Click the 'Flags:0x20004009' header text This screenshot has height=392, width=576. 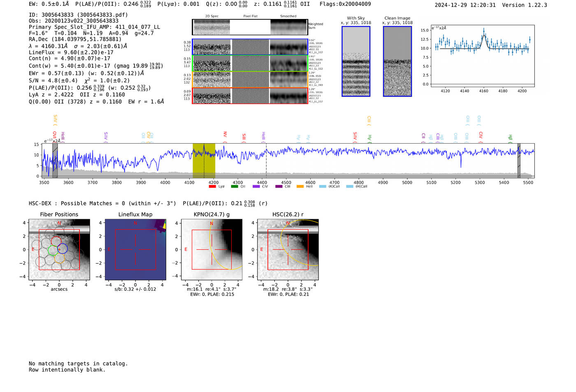coord(345,4)
